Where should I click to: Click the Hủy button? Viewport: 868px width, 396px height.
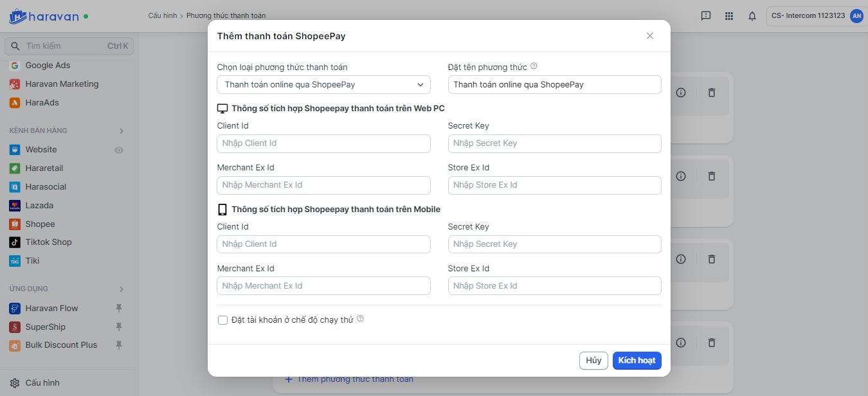(x=593, y=361)
